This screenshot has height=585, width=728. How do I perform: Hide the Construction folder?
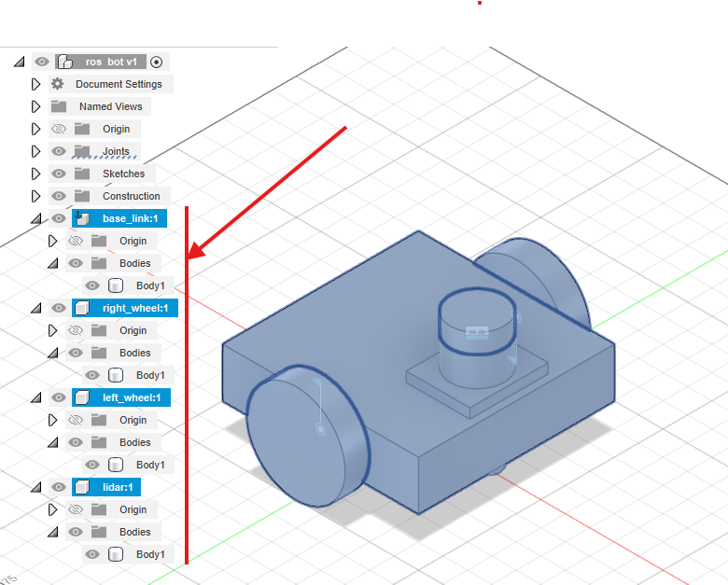(59, 196)
